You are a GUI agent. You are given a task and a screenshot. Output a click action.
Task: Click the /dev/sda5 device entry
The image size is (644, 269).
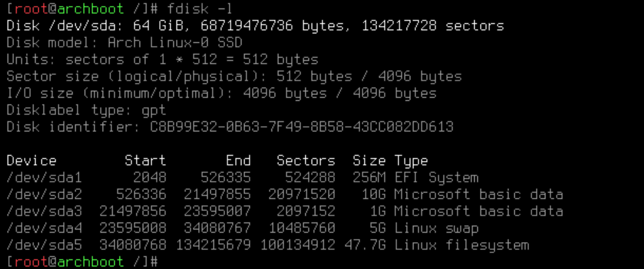click(44, 246)
